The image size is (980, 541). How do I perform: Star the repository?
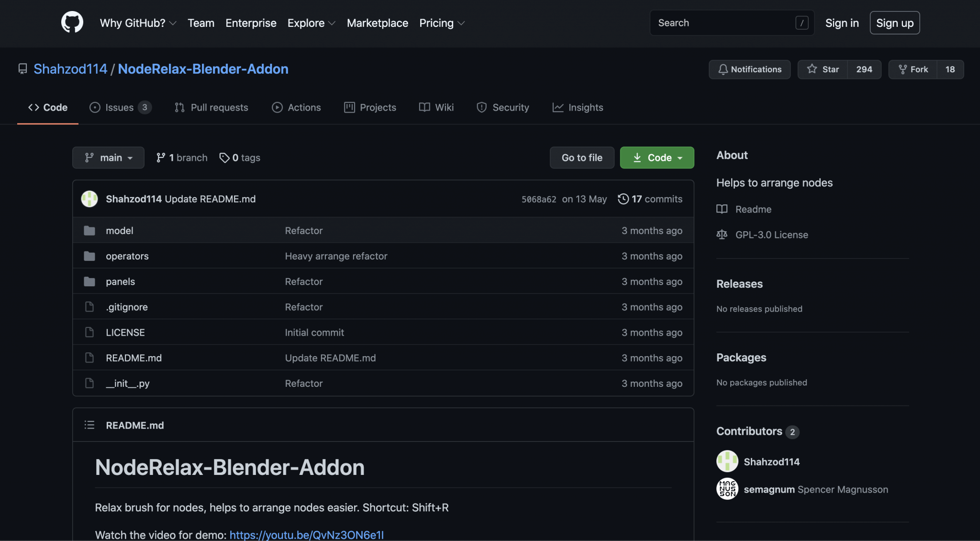[x=823, y=69]
